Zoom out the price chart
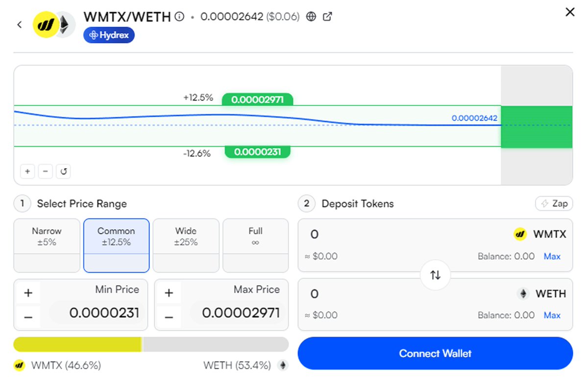 click(46, 171)
